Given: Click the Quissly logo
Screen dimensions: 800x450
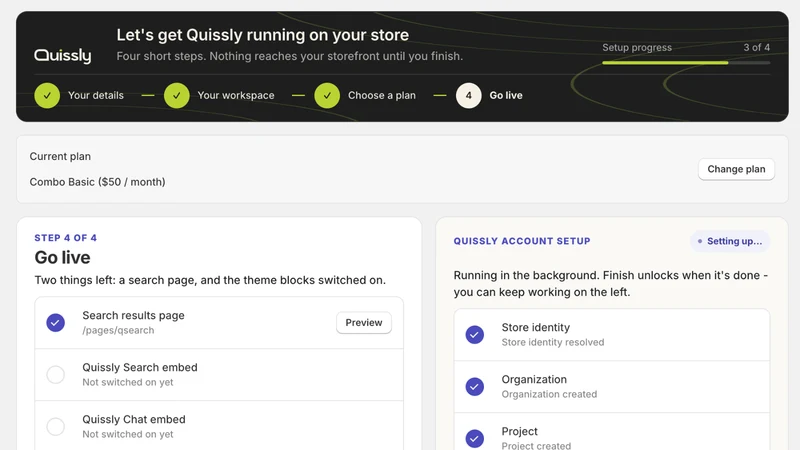Looking at the screenshot, I should (63, 55).
